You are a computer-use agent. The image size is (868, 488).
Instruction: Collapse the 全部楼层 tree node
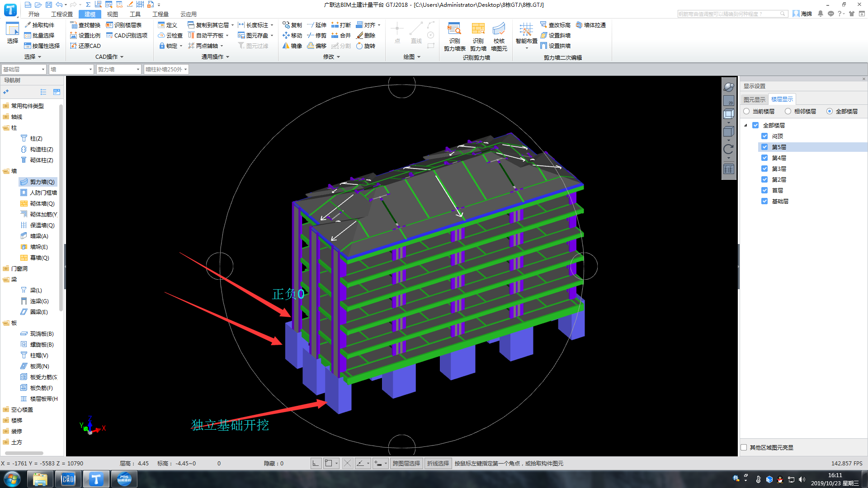[746, 125]
